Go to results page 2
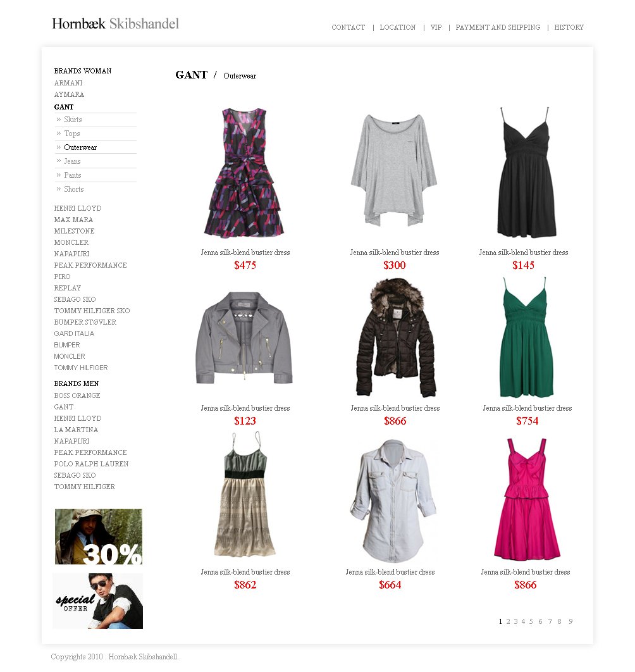Image resolution: width=635 pixels, height=672 pixels. 508,621
